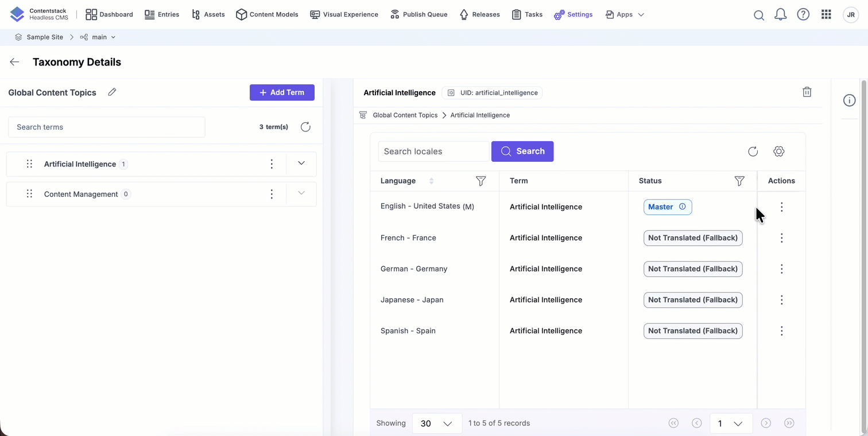Open actions menu for Artificial Intelligence term row in left list

pos(272,164)
